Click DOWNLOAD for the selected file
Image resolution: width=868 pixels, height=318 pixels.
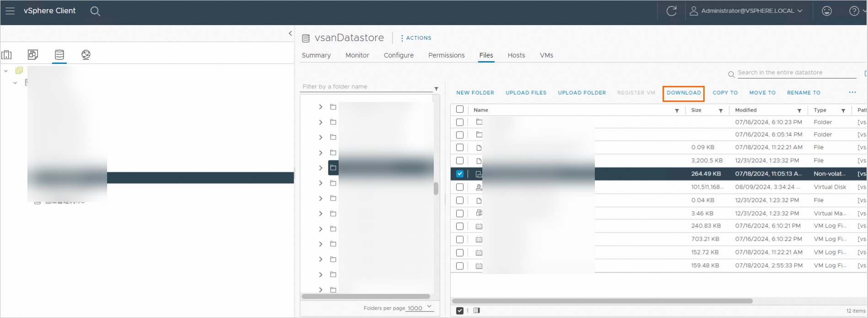(x=684, y=93)
